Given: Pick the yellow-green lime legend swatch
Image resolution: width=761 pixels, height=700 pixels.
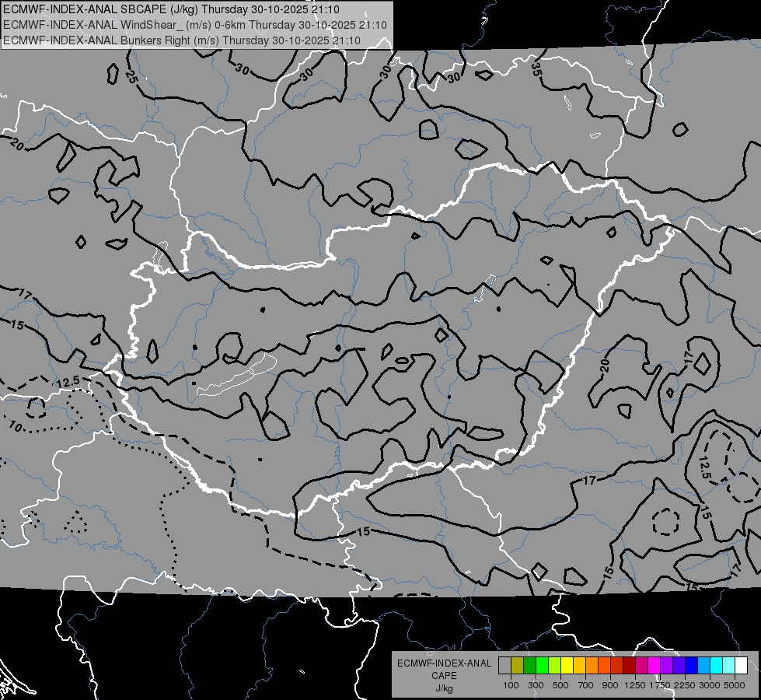Looking at the screenshot, I should pos(555,665).
